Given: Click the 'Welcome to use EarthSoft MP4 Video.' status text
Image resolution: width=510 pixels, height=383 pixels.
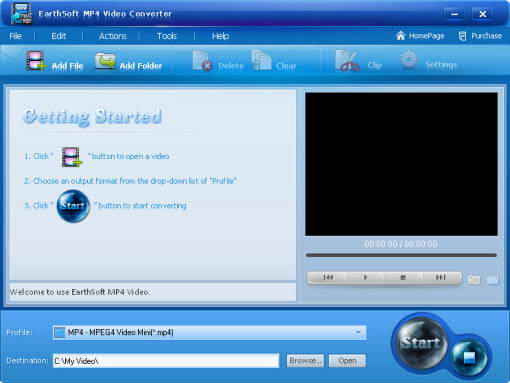Looking at the screenshot, I should 80,292.
